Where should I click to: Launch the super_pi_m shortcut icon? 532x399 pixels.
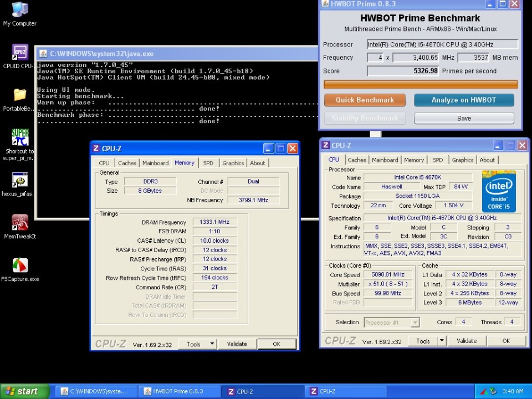point(20,137)
